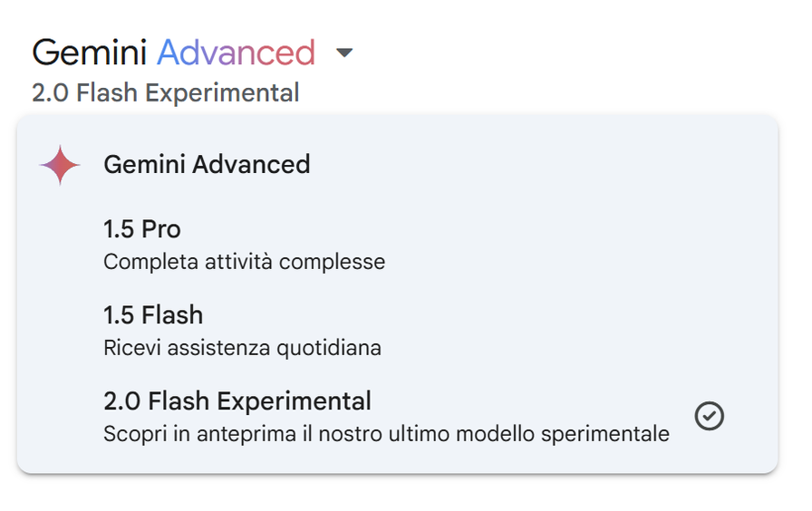
Task: Click "Ricevi assistenza quotidiana" description
Action: tap(242, 348)
